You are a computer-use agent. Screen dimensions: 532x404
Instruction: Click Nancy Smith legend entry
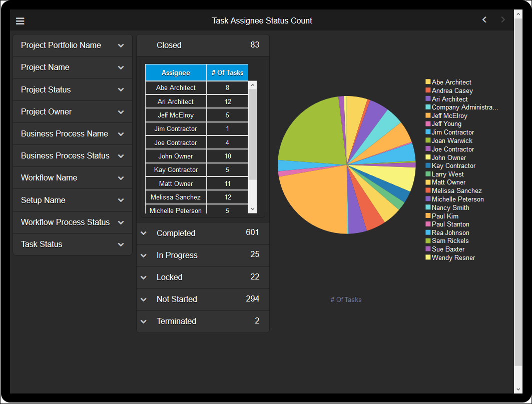coord(447,208)
